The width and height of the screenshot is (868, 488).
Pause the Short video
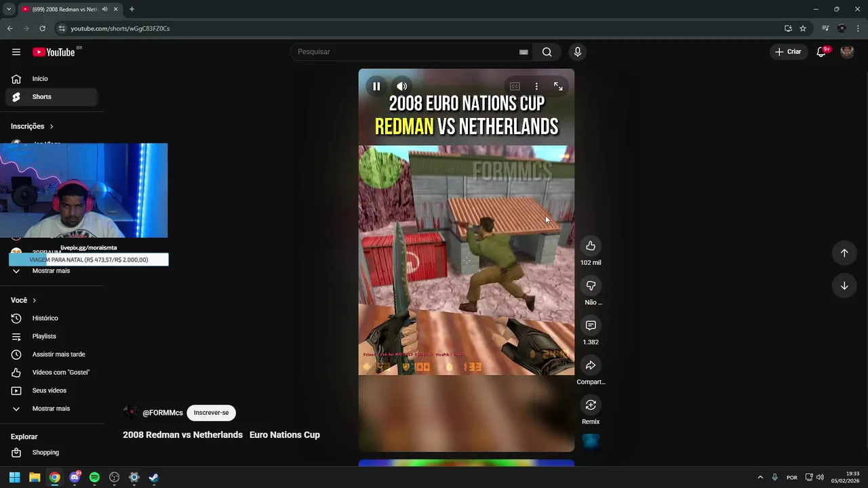click(376, 86)
